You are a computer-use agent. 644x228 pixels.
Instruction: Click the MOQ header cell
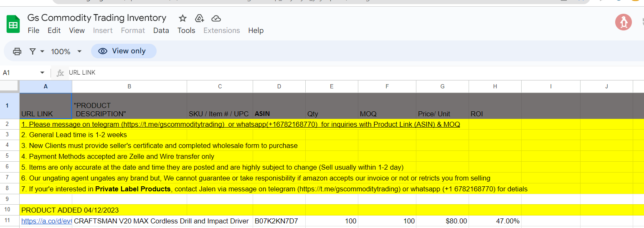[x=387, y=106]
